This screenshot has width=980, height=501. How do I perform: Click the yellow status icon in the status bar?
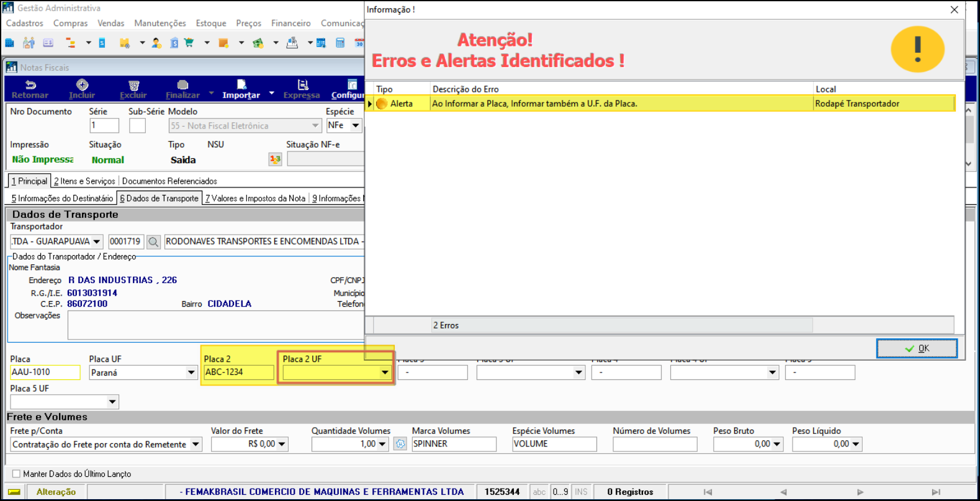[x=14, y=492]
